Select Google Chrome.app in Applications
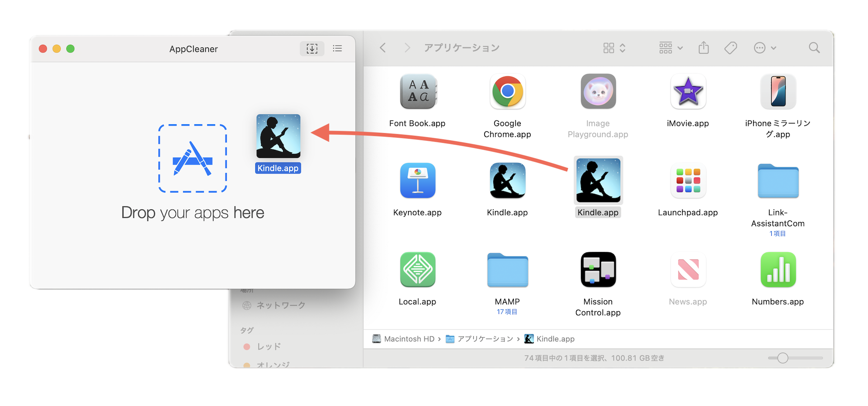 click(x=507, y=92)
